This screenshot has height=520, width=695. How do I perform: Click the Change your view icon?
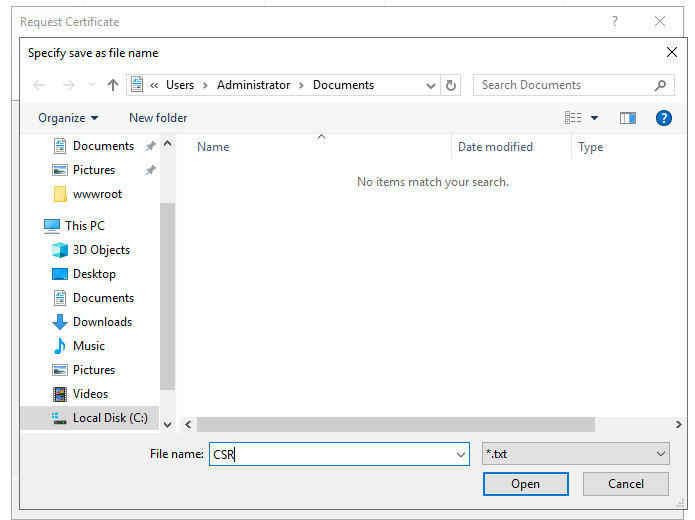(573, 118)
